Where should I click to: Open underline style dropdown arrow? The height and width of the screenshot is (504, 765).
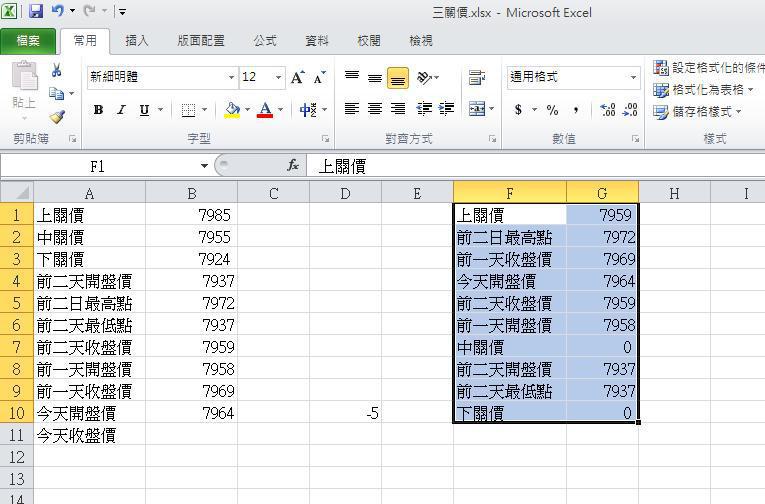(161, 110)
